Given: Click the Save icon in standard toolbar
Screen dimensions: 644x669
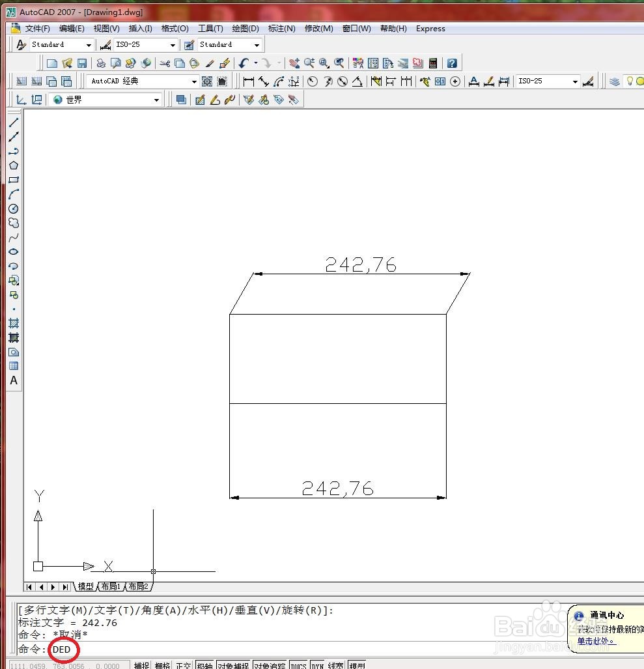Looking at the screenshot, I should click(x=82, y=64).
